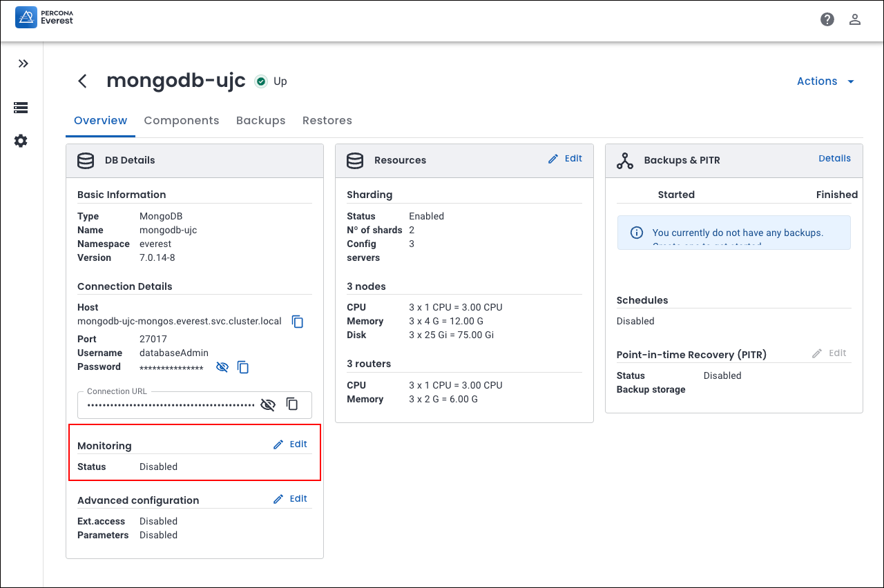Go back using the left arrow
The height and width of the screenshot is (588, 884).
82,81
